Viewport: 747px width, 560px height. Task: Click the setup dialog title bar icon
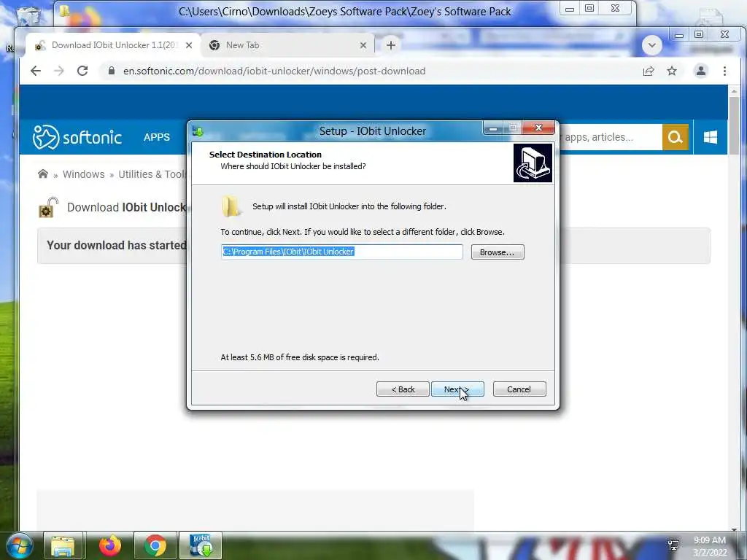point(198,131)
